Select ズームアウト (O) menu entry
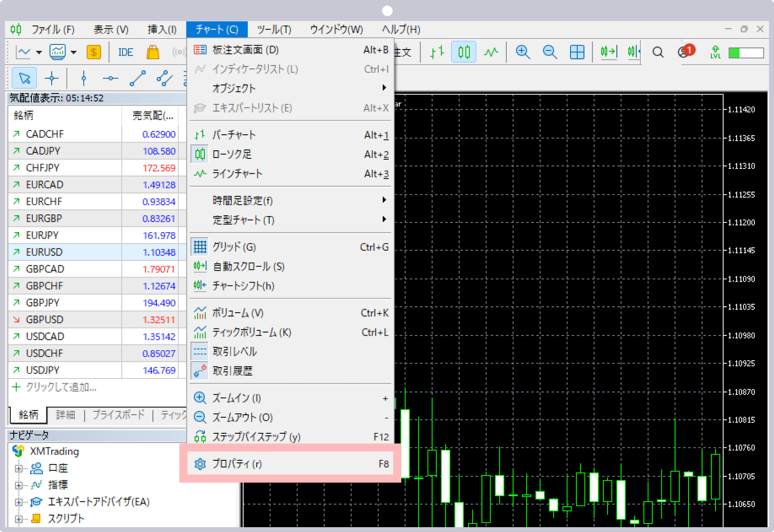The height and width of the screenshot is (532, 774). pos(290,417)
